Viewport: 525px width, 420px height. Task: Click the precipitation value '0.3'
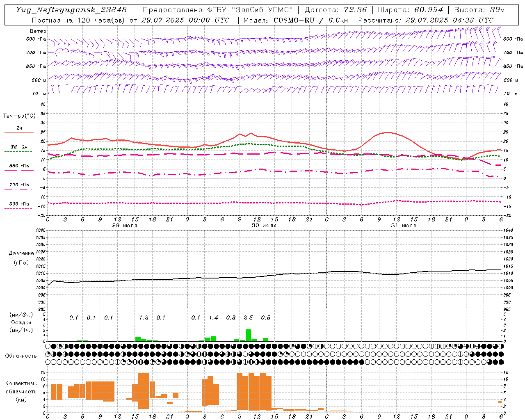[231, 318]
